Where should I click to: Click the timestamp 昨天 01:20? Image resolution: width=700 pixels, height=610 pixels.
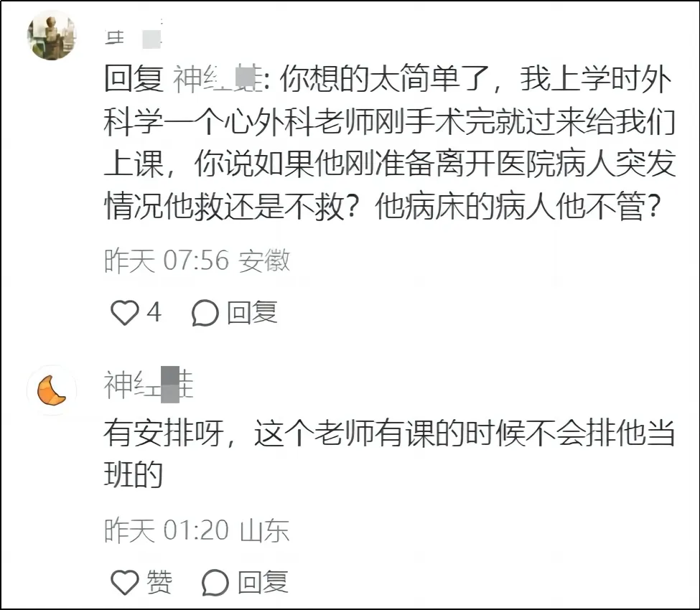tap(167, 530)
